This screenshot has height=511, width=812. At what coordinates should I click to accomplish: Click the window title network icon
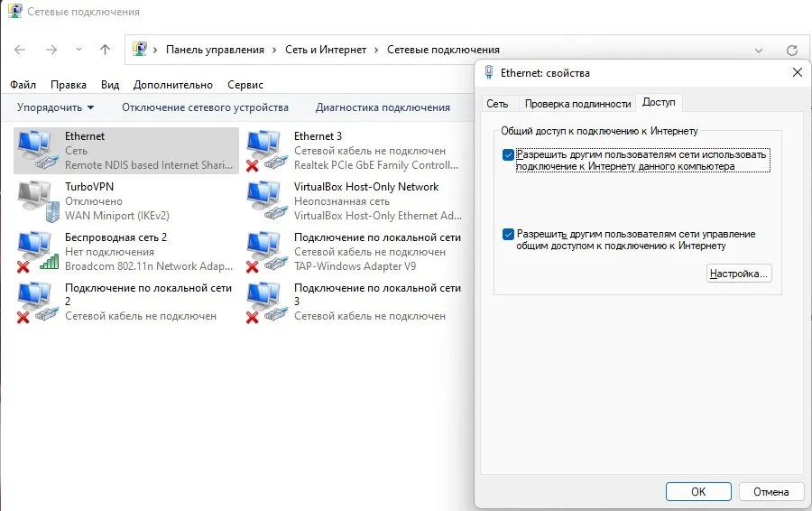(x=15, y=11)
